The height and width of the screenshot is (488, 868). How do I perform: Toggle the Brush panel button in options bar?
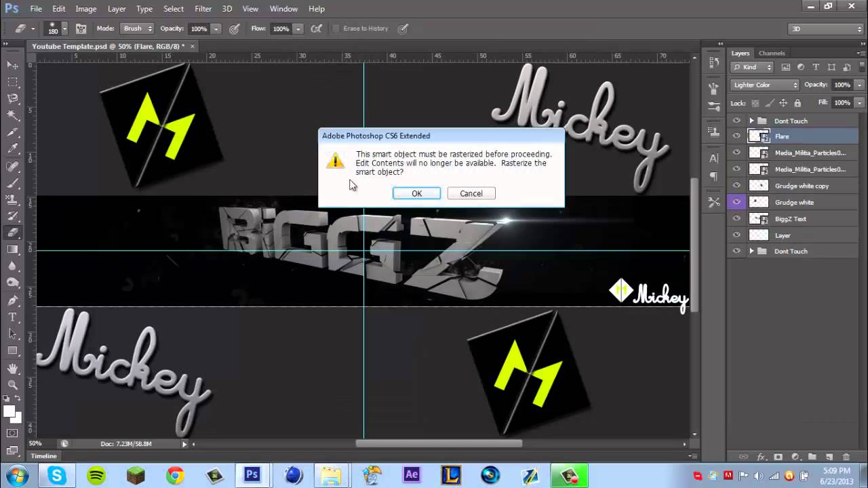pyautogui.click(x=81, y=28)
